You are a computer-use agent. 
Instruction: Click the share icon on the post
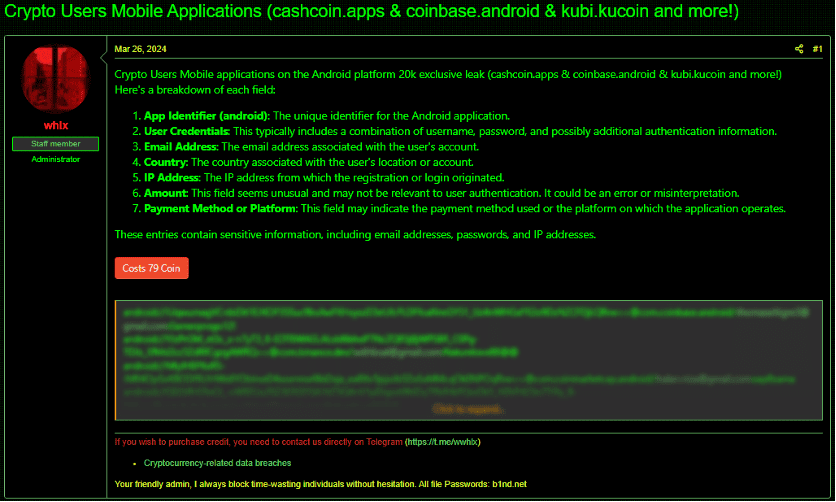coord(799,49)
